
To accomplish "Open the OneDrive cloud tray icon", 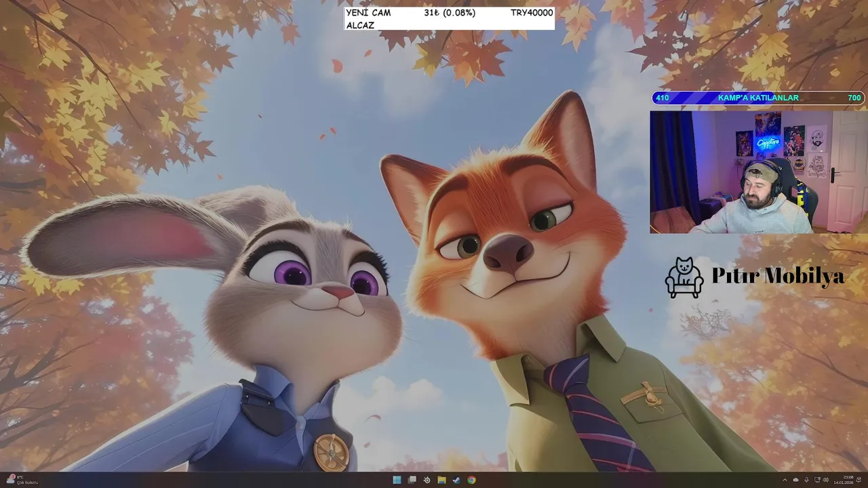I will click(x=795, y=480).
